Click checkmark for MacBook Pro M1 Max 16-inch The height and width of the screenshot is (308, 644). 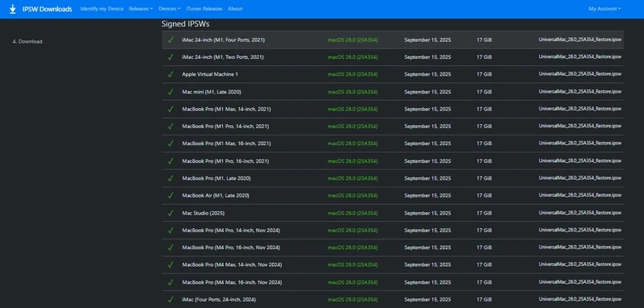pos(171,144)
